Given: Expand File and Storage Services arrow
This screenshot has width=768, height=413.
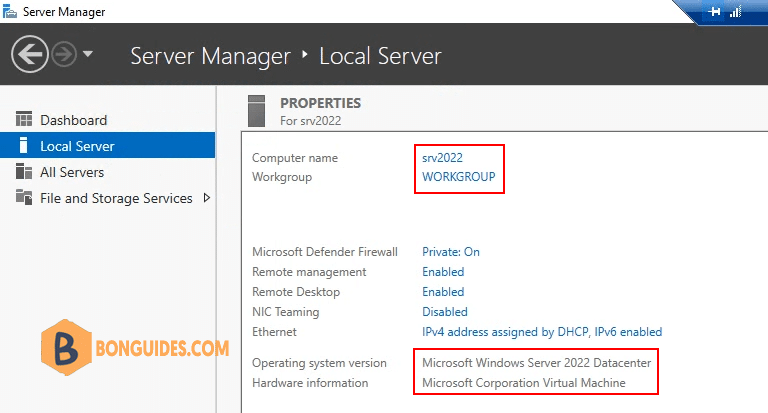Looking at the screenshot, I should tap(206, 198).
